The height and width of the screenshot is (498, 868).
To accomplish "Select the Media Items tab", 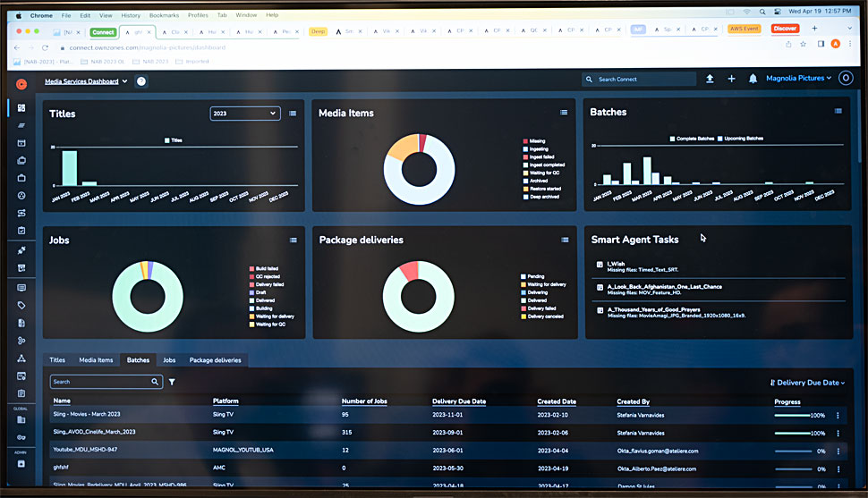I will 96,360.
